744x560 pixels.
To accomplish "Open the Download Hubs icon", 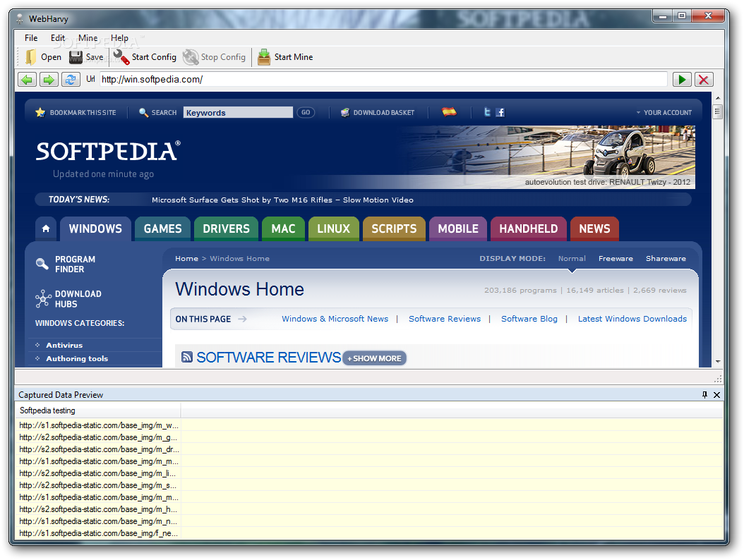I will click(x=43, y=299).
